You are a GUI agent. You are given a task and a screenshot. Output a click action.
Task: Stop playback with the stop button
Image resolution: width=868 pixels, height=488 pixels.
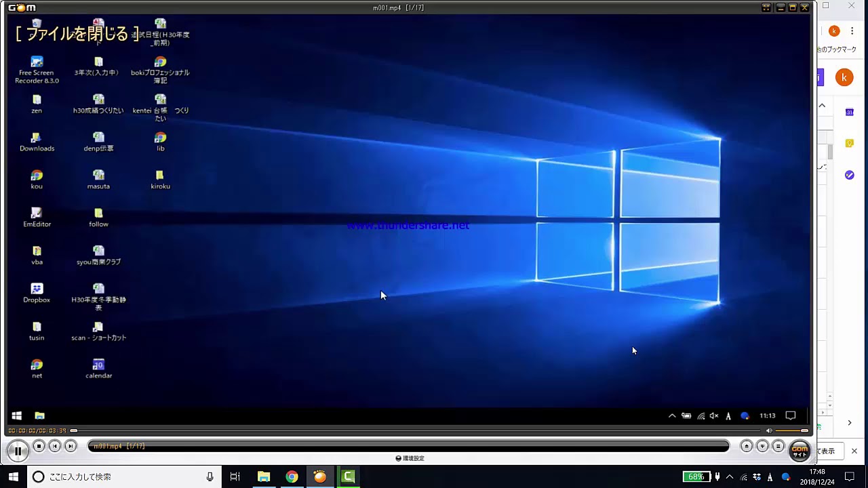pos(39,446)
